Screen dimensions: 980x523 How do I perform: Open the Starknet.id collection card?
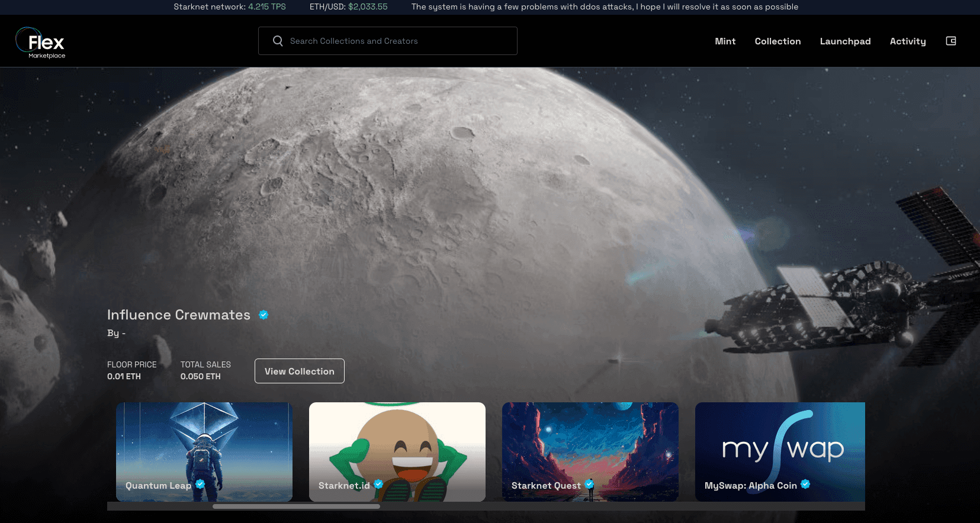(x=397, y=452)
